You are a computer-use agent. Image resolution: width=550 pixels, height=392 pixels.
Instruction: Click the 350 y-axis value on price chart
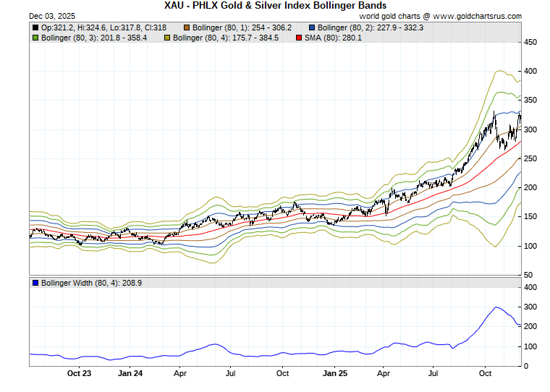531,101
